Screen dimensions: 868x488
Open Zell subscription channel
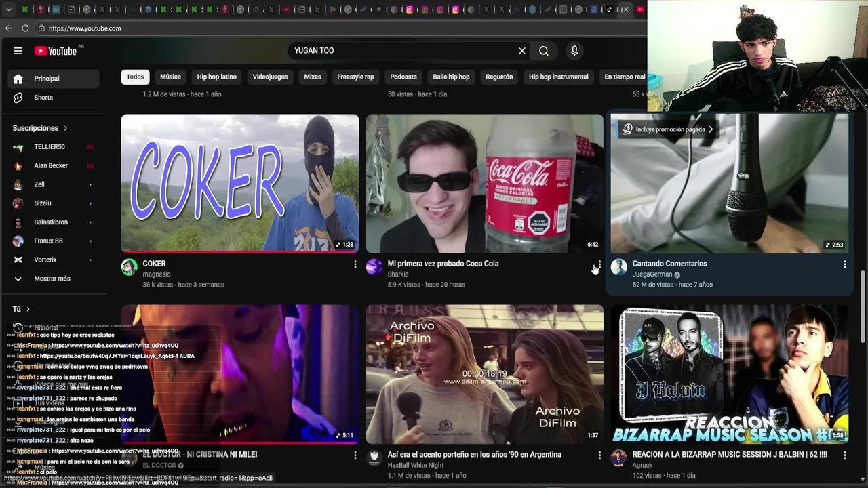pyautogui.click(x=54, y=184)
